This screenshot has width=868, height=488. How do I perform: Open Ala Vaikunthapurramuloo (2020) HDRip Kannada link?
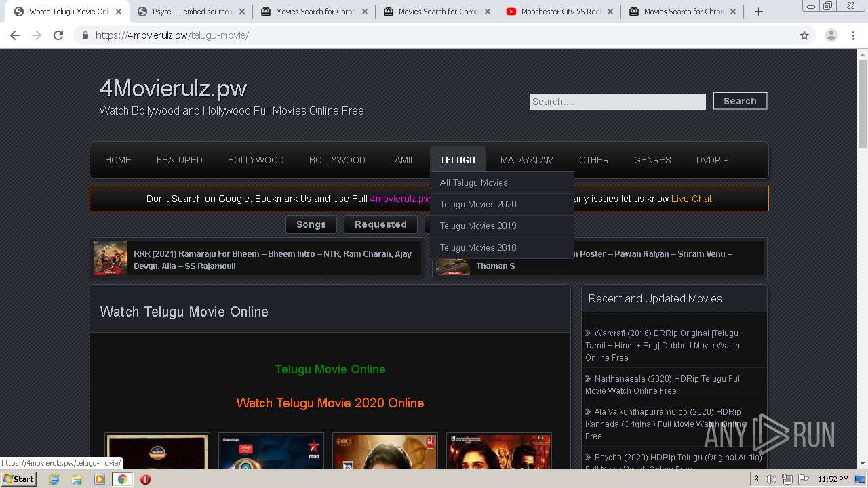665,424
